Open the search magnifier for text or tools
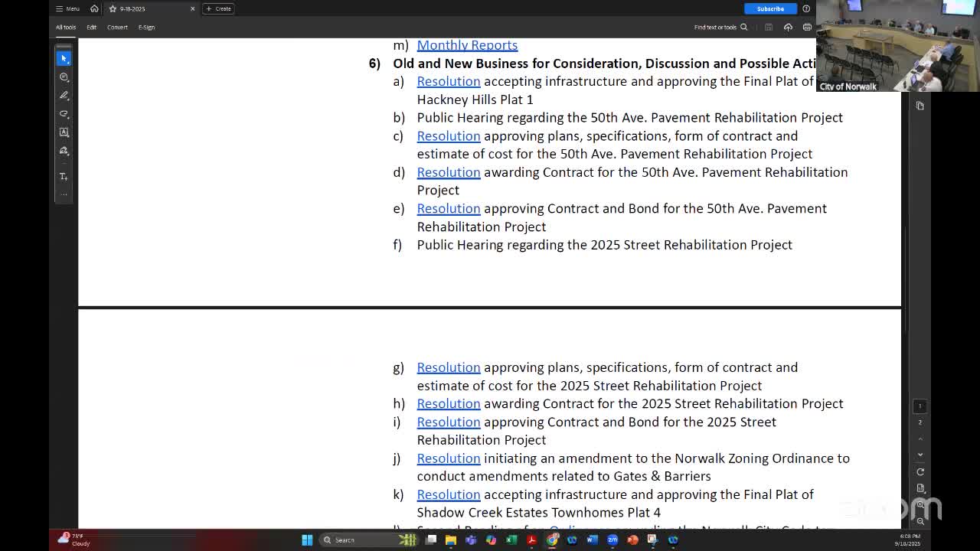980x551 pixels. tap(743, 28)
